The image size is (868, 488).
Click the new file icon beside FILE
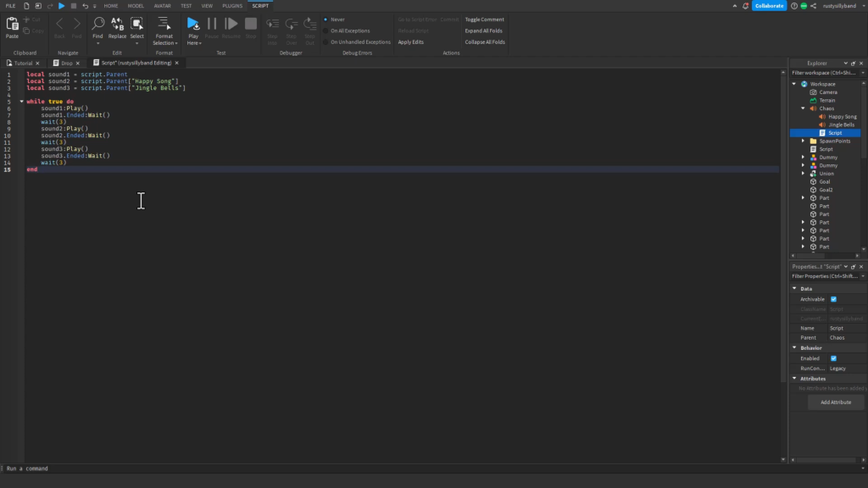[x=26, y=6]
